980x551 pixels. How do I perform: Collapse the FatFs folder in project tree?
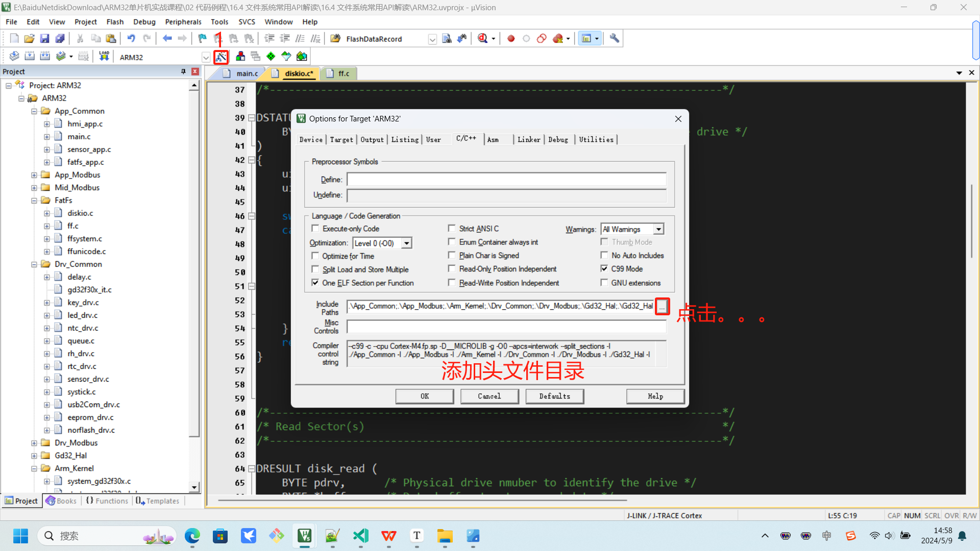(34, 201)
